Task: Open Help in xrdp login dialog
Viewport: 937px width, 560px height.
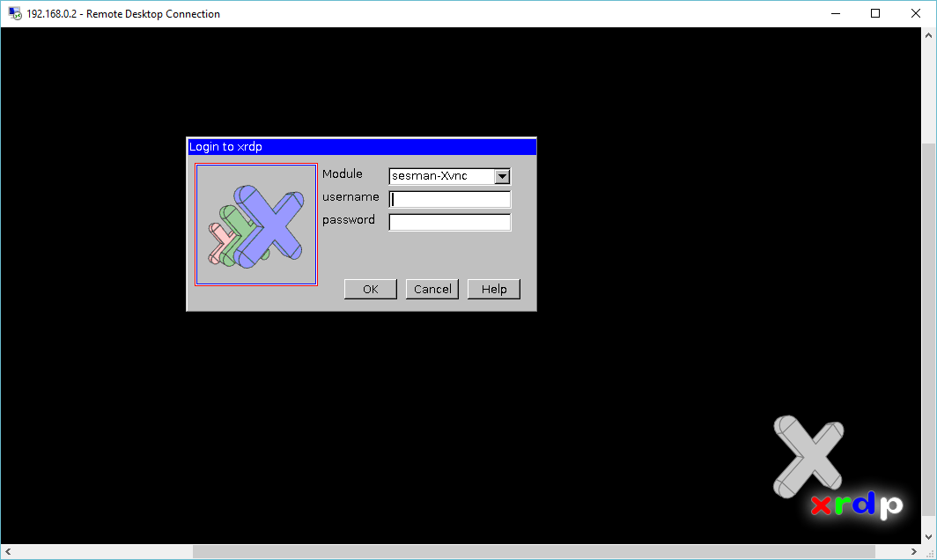Action: click(x=493, y=290)
